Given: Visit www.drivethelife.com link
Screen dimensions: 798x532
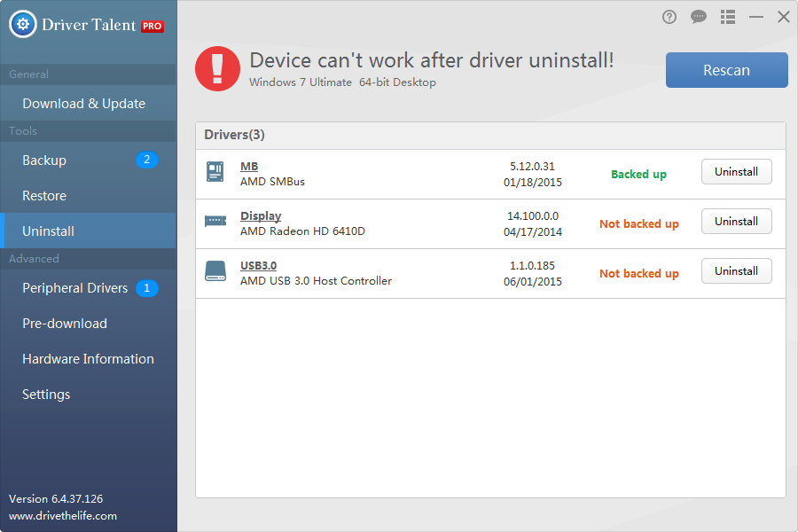Looking at the screenshot, I should pos(63,516).
